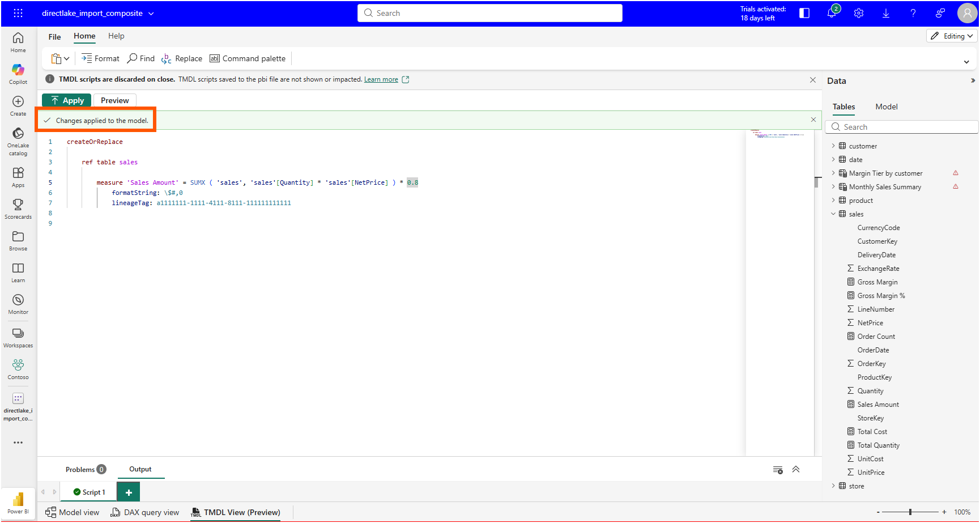Switch to the Model tab in Data pane
Image resolution: width=980 pixels, height=523 pixels.
886,107
